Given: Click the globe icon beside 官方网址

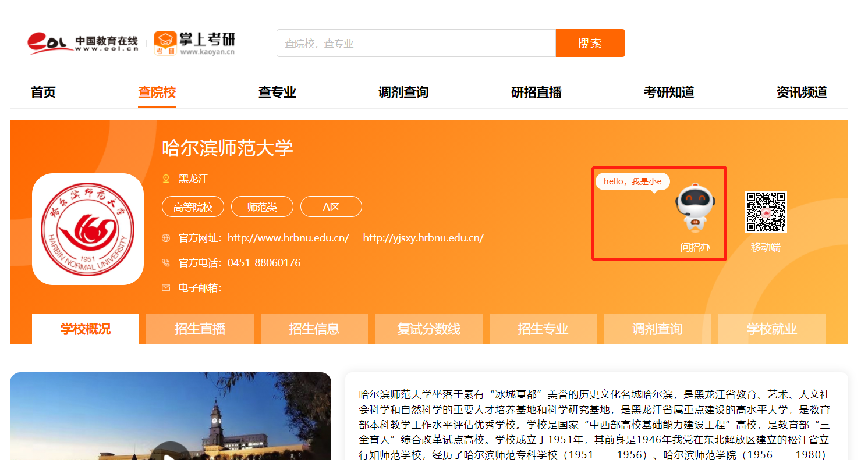Looking at the screenshot, I should [x=166, y=238].
